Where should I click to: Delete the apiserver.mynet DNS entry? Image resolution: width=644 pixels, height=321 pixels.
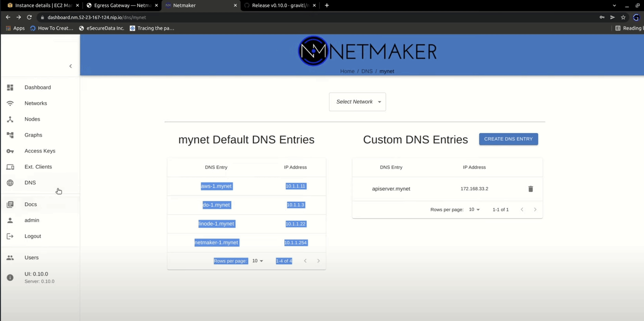531,189
